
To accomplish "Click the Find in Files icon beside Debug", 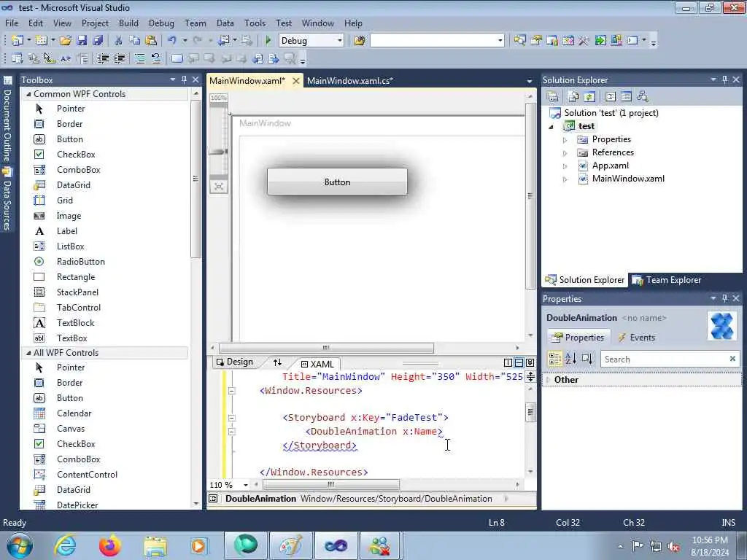I will [x=360, y=41].
